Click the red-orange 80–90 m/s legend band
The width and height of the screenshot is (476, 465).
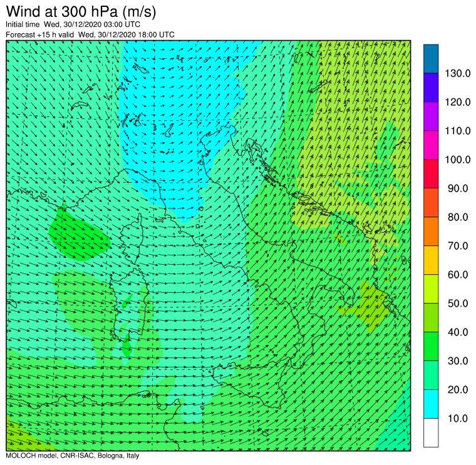(x=431, y=202)
